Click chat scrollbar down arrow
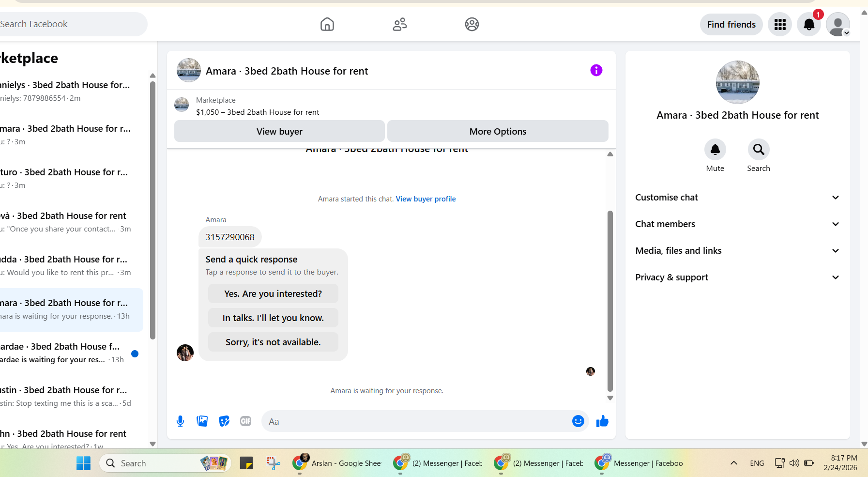 [x=610, y=398]
